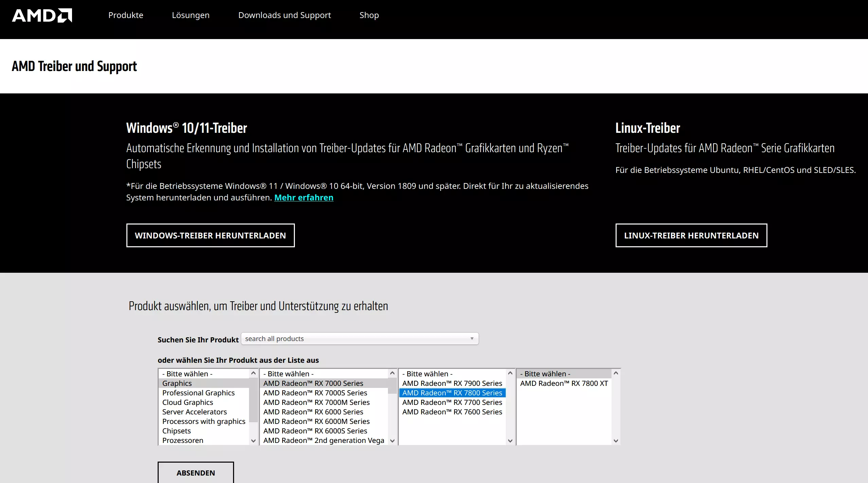Select Professional Graphics in category list
This screenshot has height=483, width=868.
[x=204, y=393]
